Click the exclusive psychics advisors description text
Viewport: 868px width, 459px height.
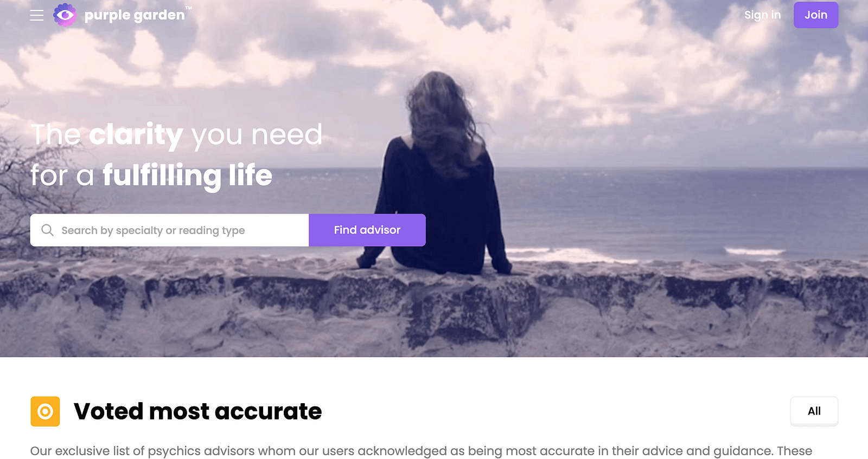click(x=421, y=451)
